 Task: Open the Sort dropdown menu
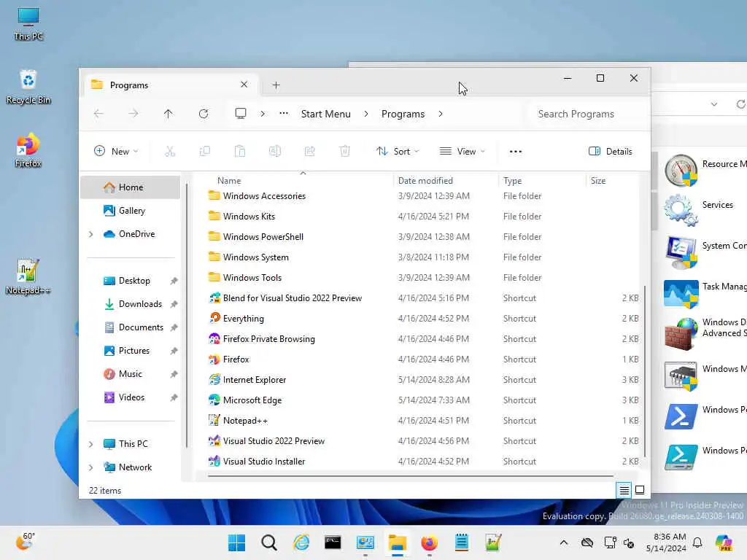pyautogui.click(x=398, y=152)
